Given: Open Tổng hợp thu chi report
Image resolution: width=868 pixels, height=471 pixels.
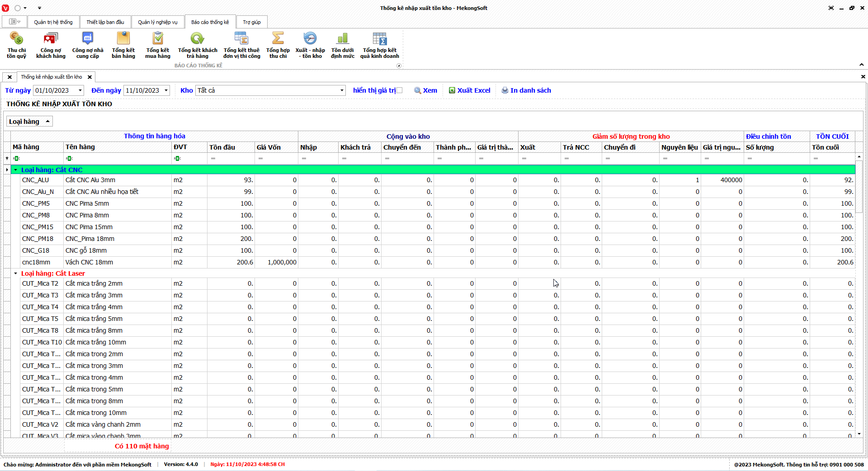Looking at the screenshot, I should point(278,45).
